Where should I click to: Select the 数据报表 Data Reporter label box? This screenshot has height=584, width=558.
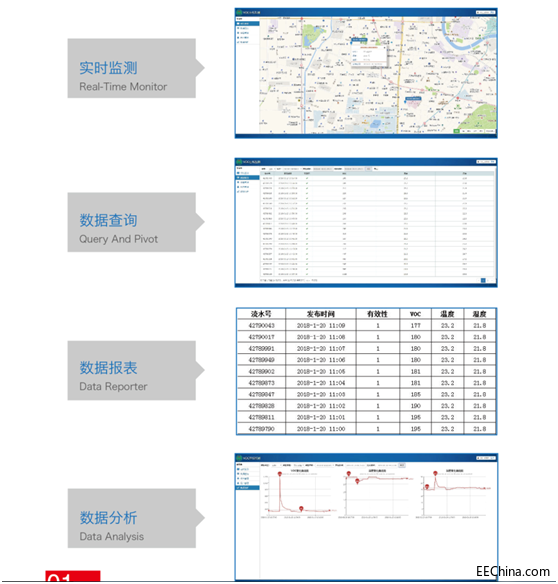point(136,370)
